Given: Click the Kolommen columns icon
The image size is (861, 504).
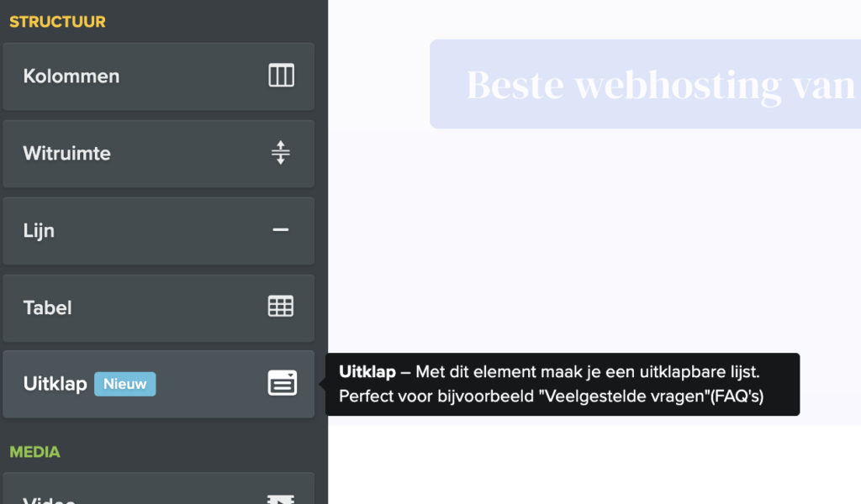Looking at the screenshot, I should tap(281, 76).
